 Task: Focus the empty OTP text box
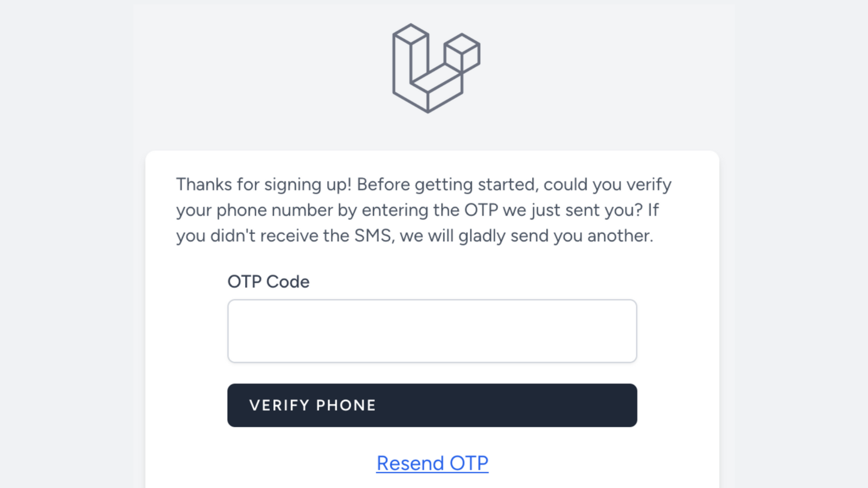[432, 331]
